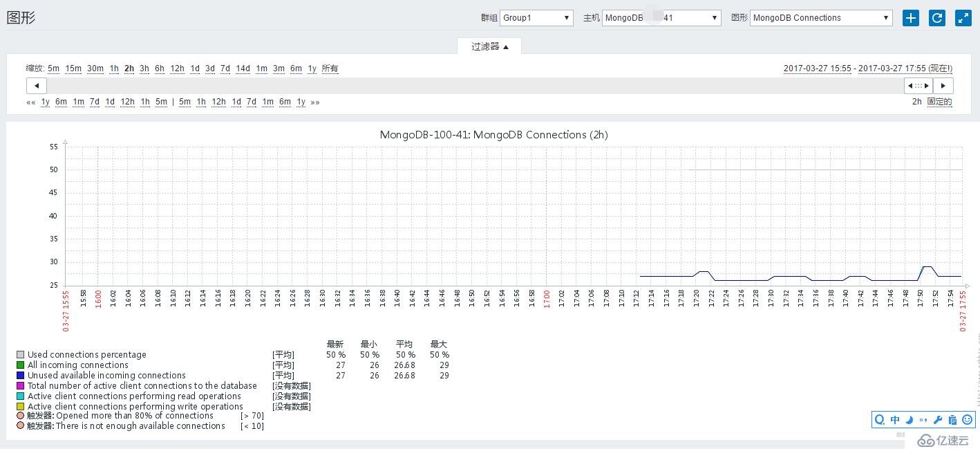This screenshot has width=980, height=449.
Task: Click yellow swatch for write operations
Action: 21,407
